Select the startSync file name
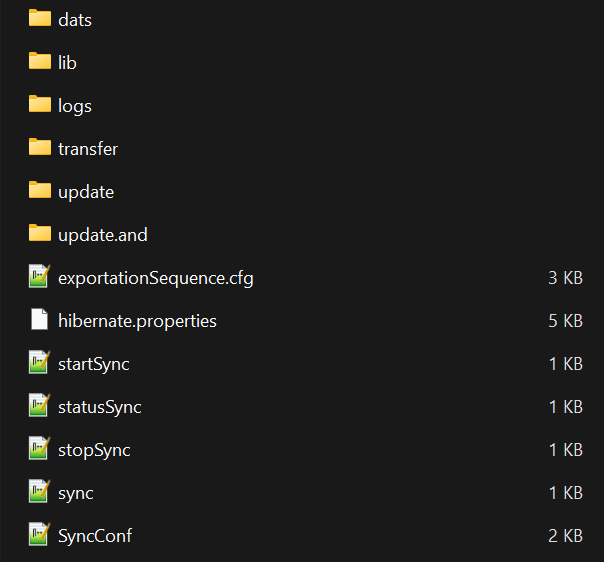Viewport: 604px width, 562px height. tap(94, 364)
